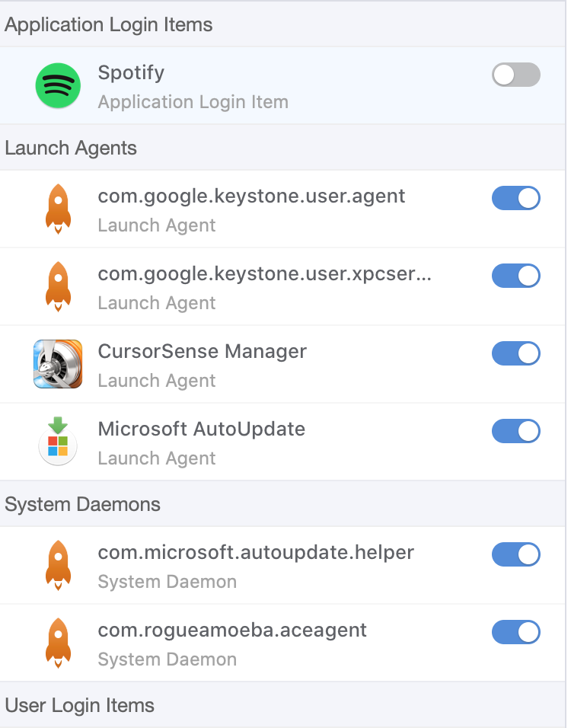Click the System Daemons section header

point(83,504)
